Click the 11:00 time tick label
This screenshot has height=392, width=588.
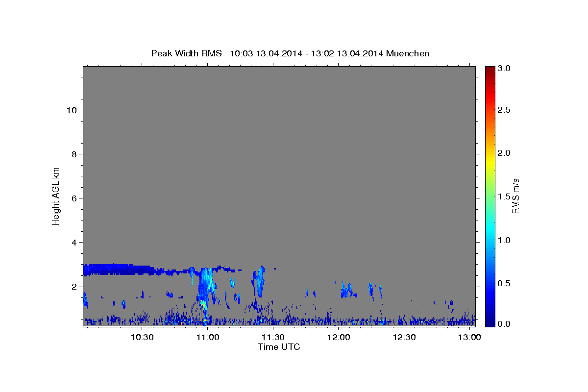click(x=208, y=338)
